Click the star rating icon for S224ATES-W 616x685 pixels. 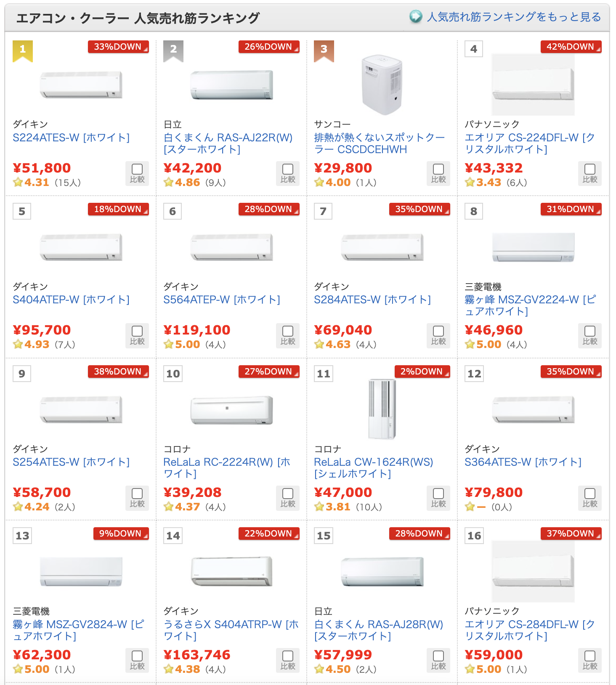(18, 182)
